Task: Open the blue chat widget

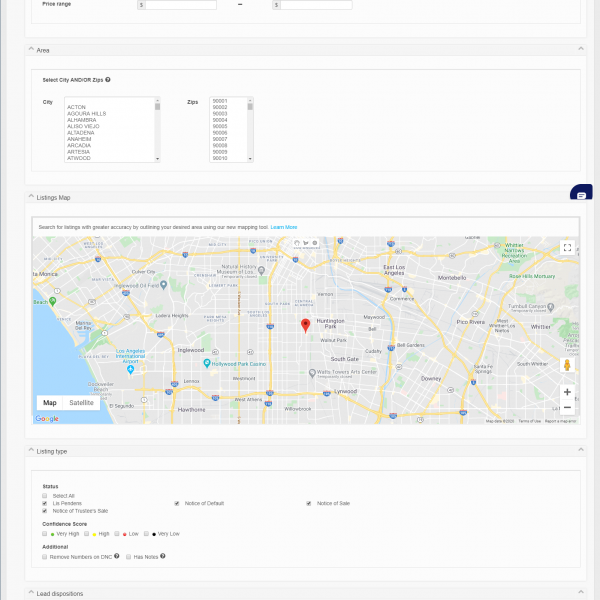Action: [x=581, y=194]
